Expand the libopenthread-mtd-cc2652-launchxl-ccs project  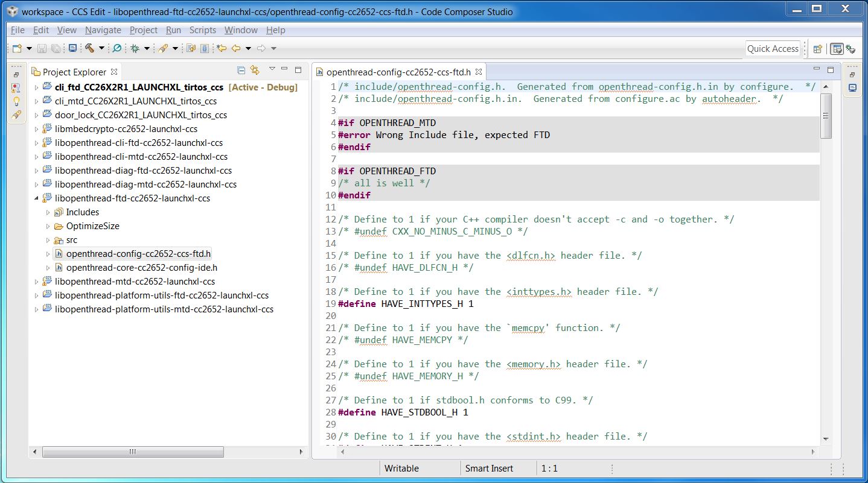37,281
